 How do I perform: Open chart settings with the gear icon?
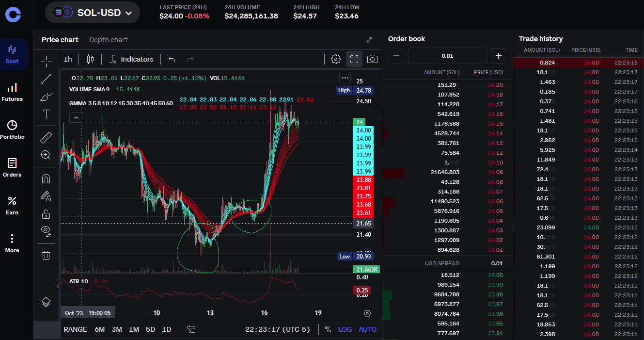[x=335, y=59]
